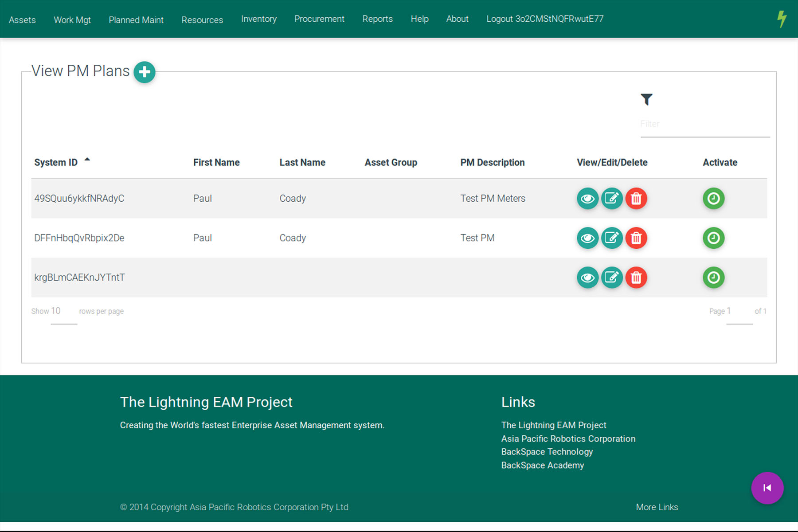Open the Work Mgt menu

click(72, 20)
